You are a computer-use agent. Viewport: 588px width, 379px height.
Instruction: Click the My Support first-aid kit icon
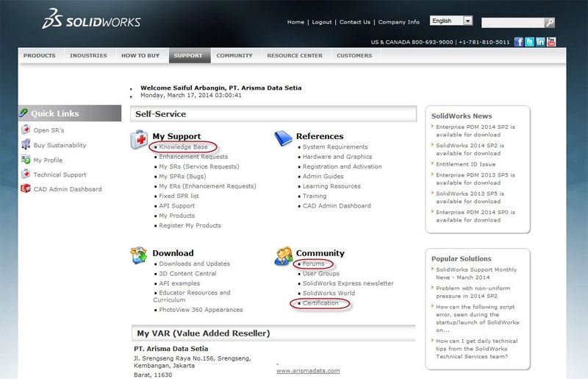[x=139, y=139]
